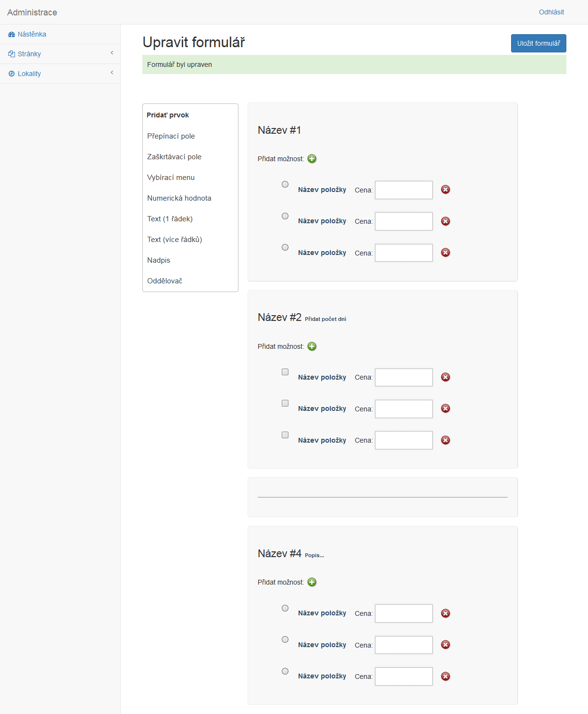Expand the Stránky sidebar menu chevron
Viewport: 588px width, 714px height.
(112, 53)
